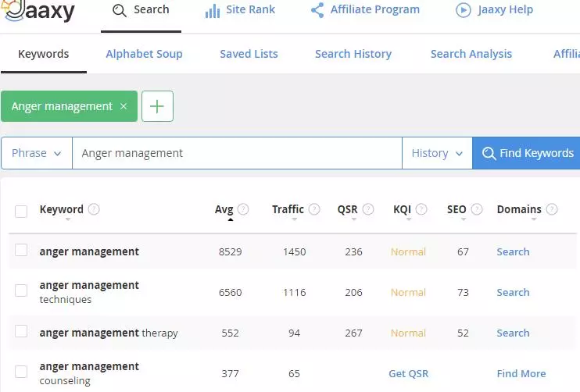This screenshot has width=580, height=392.
Task: Check the anger management counseling row
Action: coord(21,372)
